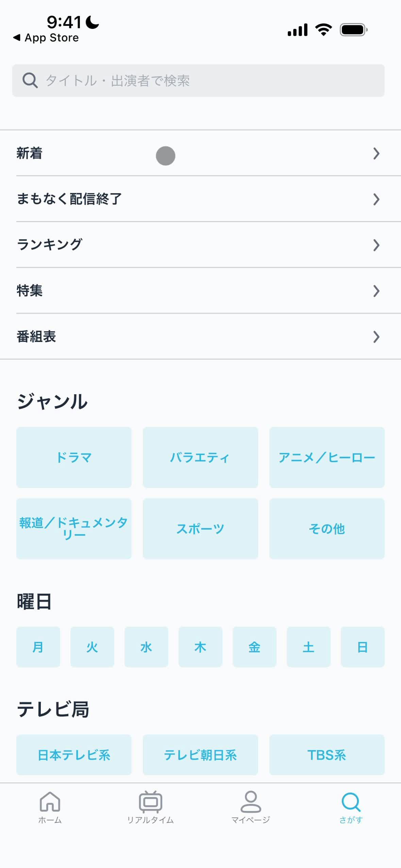Open the まもなく配信終了 chevron
Viewport: 401px width, 868px height.
pyautogui.click(x=376, y=199)
